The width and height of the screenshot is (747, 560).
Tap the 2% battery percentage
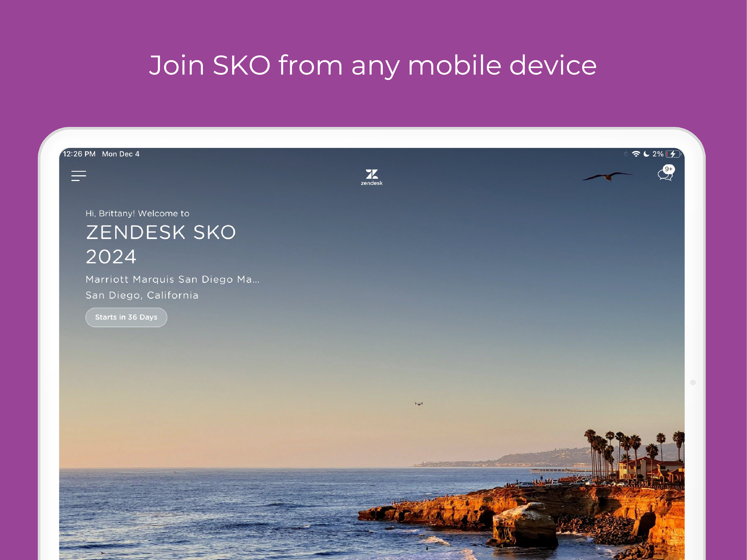(x=658, y=154)
